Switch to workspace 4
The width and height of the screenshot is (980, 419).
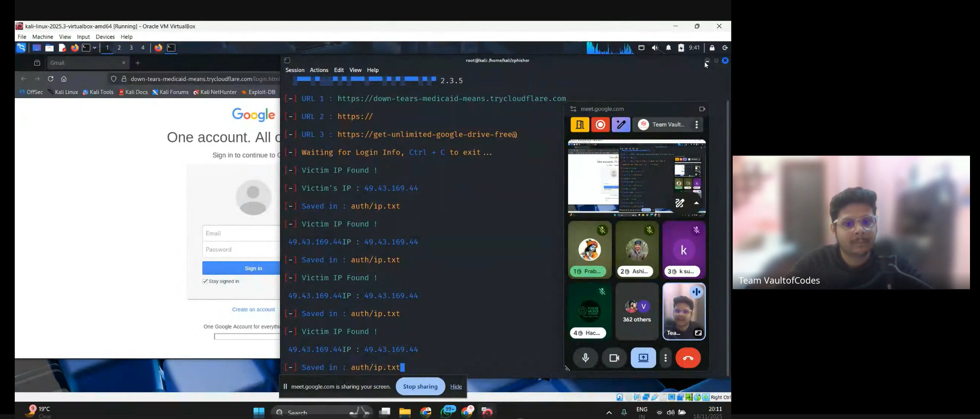click(143, 48)
